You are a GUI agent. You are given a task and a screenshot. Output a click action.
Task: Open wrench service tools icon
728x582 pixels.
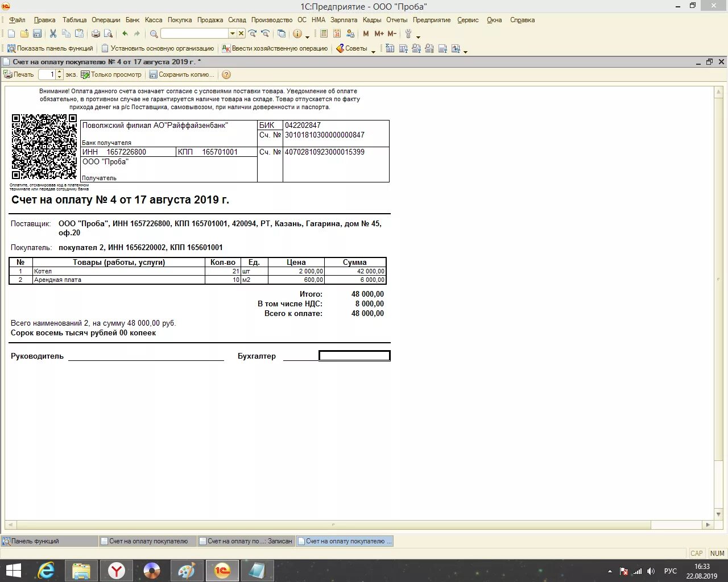pos(408,34)
